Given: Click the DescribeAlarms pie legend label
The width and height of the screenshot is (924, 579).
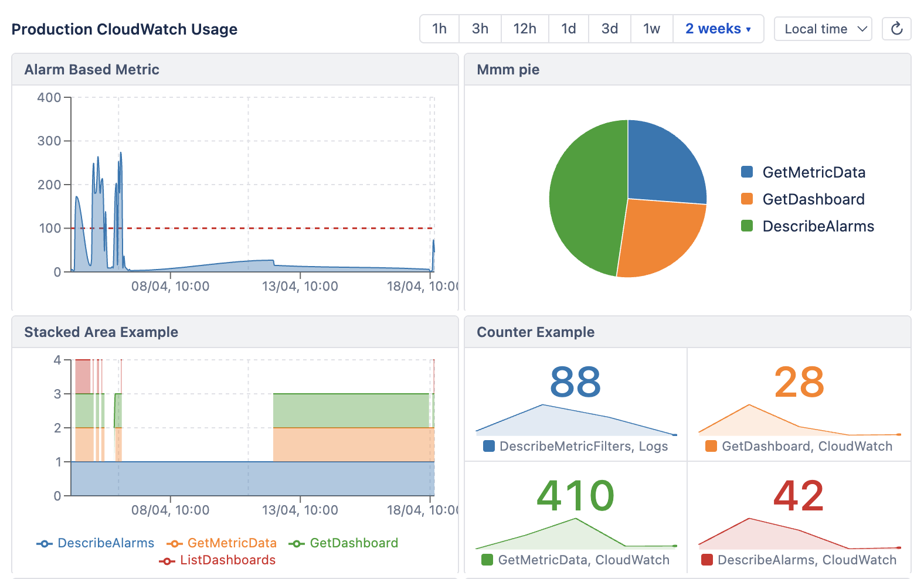Looking at the screenshot, I should [x=818, y=226].
